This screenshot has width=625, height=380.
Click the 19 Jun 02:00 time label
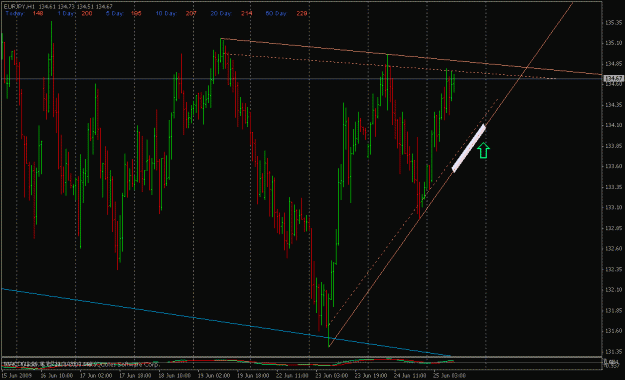214,376
